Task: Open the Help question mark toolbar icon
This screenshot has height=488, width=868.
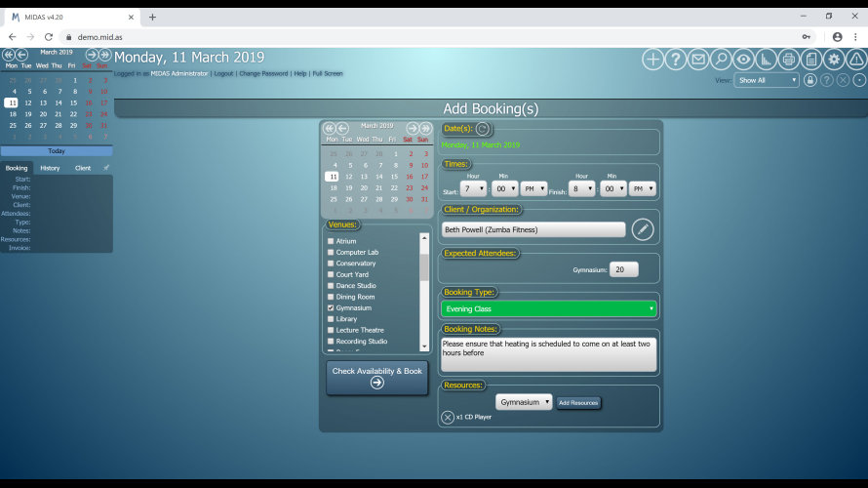Action: click(675, 60)
